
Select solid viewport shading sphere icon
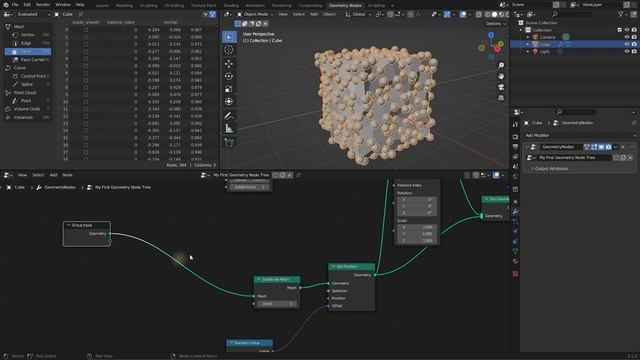coord(494,14)
